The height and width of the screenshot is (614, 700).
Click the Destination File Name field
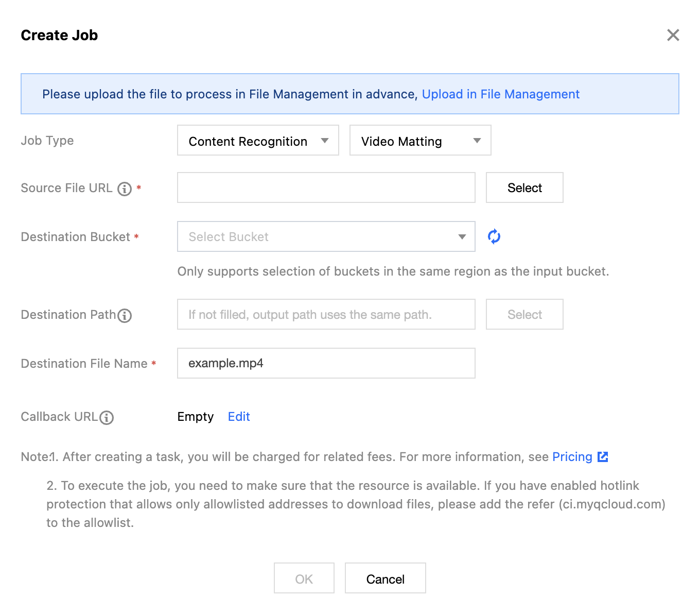pos(326,363)
